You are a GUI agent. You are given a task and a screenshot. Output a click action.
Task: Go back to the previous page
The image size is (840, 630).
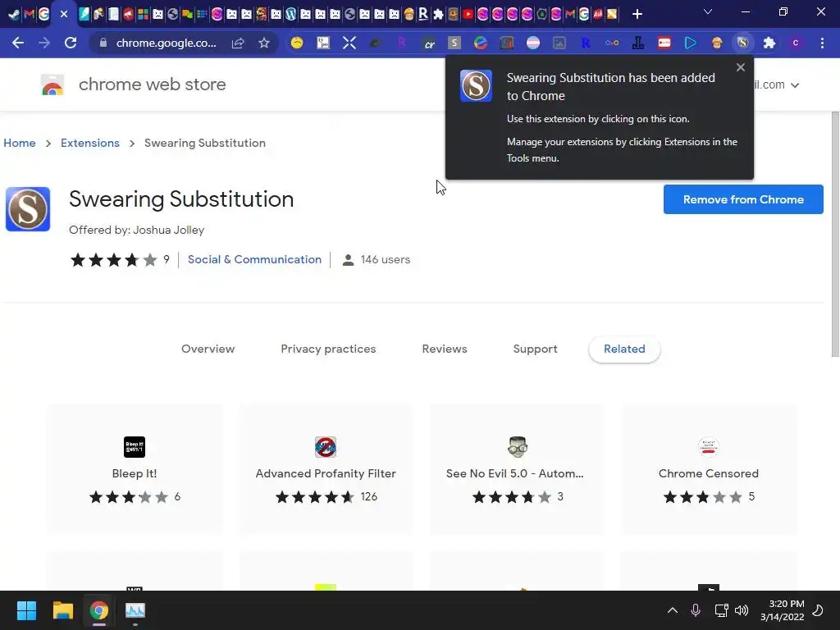tap(18, 43)
